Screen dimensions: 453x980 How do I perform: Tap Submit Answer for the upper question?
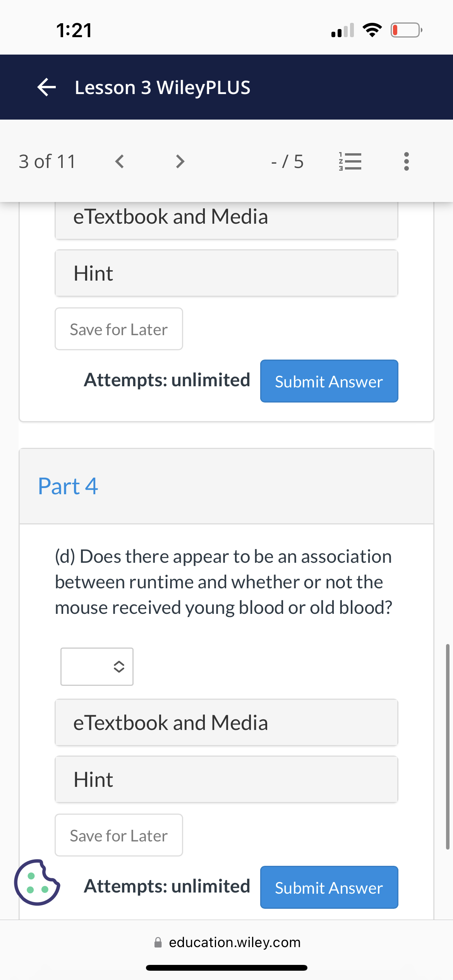coord(329,381)
